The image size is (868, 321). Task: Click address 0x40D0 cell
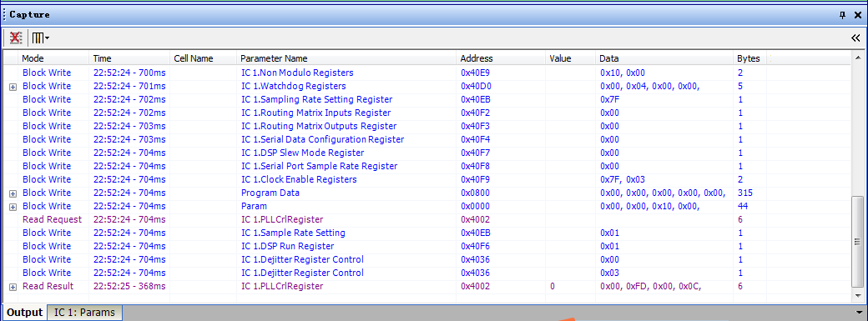(476, 86)
